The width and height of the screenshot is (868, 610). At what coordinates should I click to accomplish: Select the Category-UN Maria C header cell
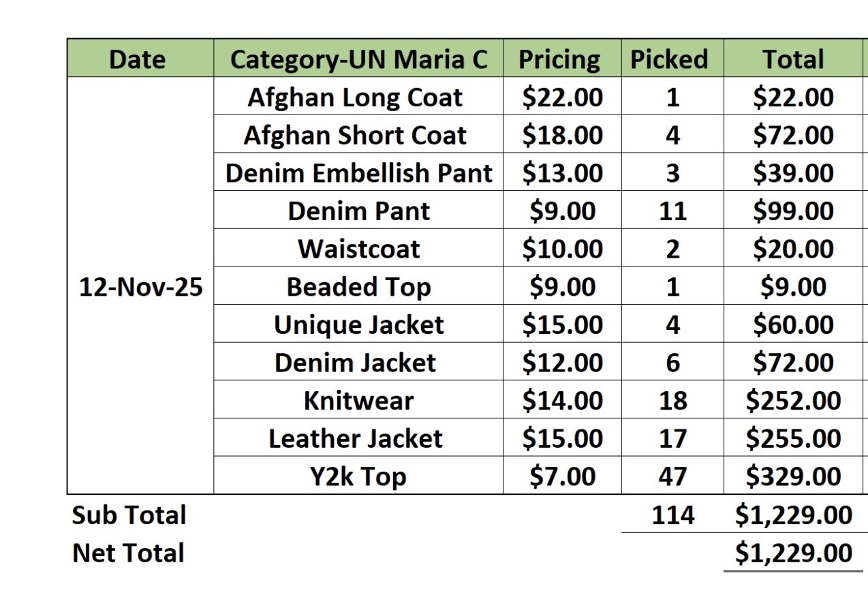pyautogui.click(x=358, y=59)
